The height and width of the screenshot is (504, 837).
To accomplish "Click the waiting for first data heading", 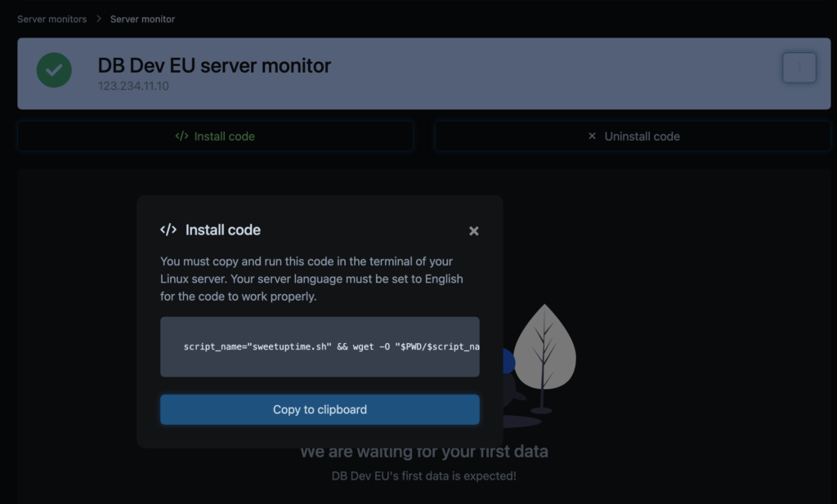I will coord(423,452).
